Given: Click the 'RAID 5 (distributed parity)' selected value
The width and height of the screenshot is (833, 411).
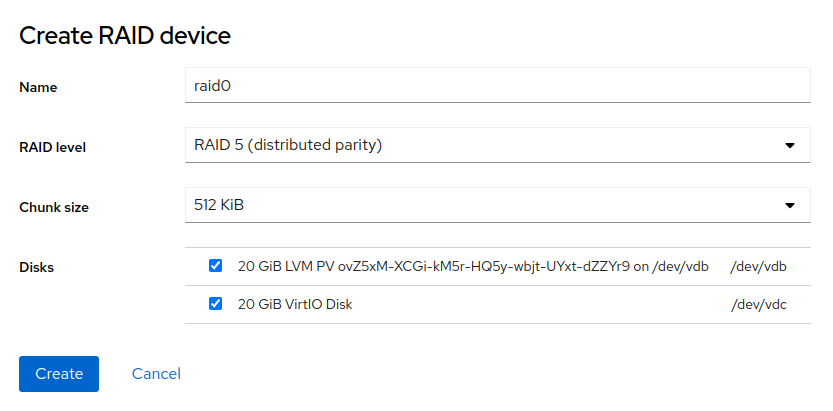Looking at the screenshot, I should 289,146.
